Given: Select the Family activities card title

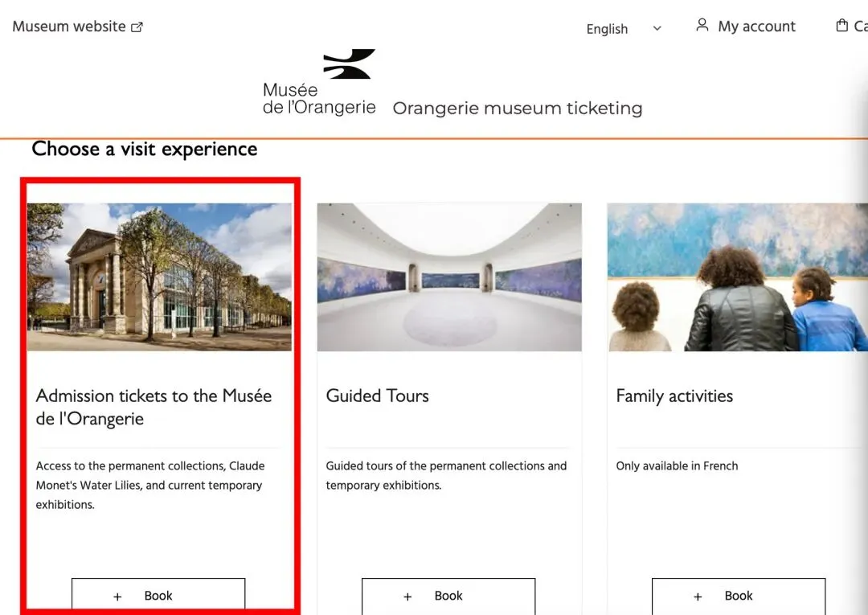Looking at the screenshot, I should click(674, 396).
